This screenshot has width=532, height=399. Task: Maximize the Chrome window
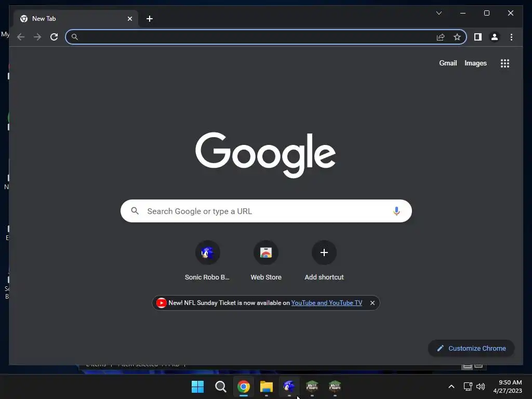coord(486,13)
